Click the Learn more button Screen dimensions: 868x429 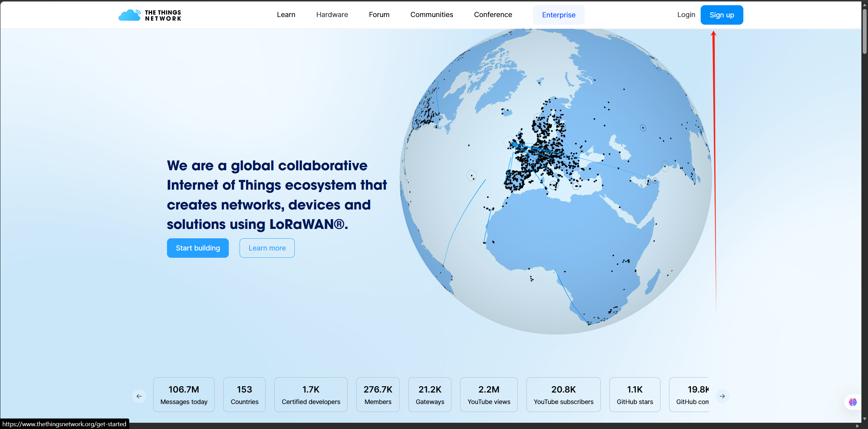[x=267, y=248]
